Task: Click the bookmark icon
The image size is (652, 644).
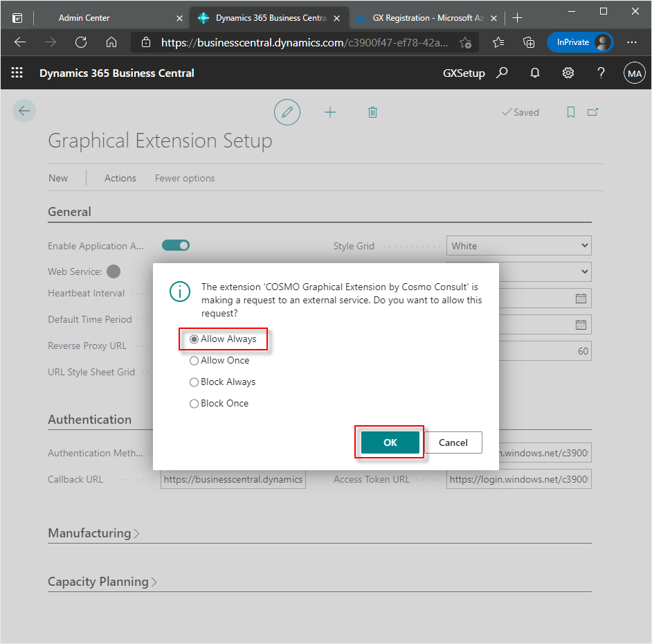Action: 571,112
